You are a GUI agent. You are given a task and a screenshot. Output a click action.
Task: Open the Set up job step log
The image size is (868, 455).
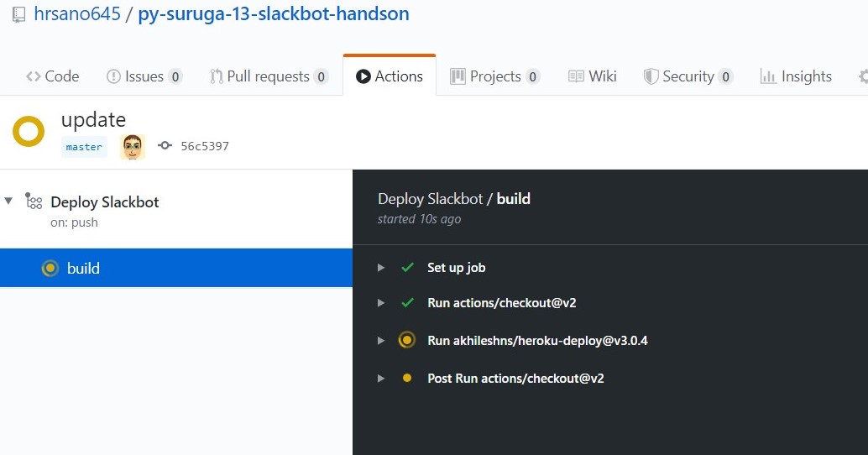pyautogui.click(x=456, y=268)
